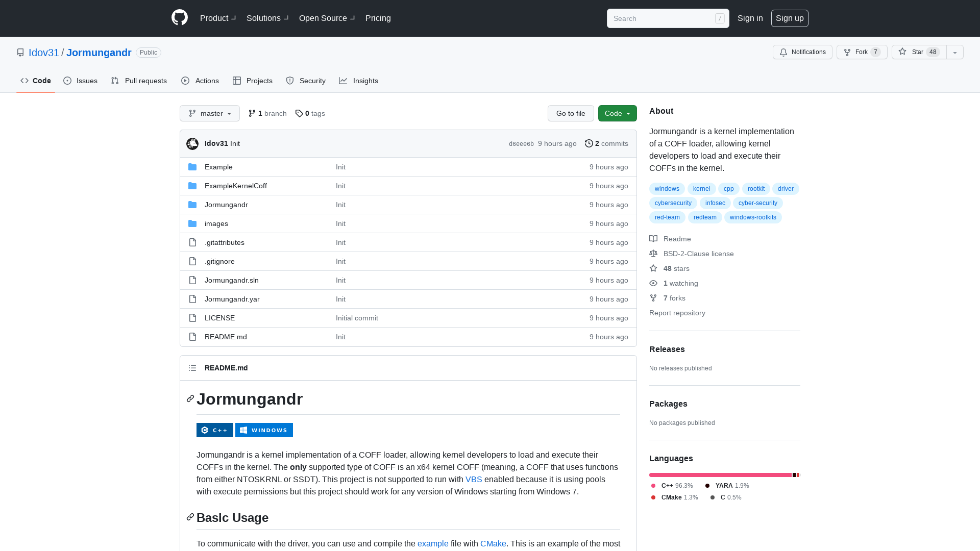Click the C++ badge image

click(x=215, y=430)
